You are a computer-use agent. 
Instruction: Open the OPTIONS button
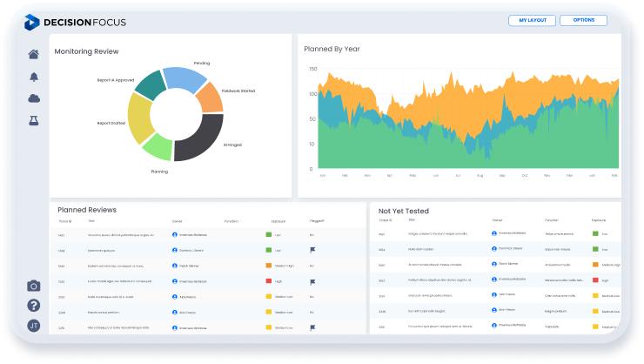coord(584,20)
